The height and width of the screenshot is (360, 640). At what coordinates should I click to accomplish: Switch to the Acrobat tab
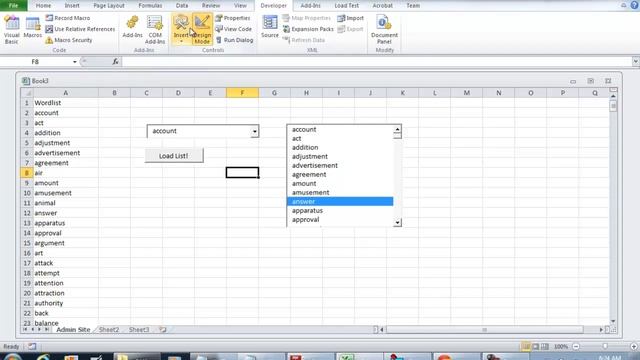click(382, 5)
